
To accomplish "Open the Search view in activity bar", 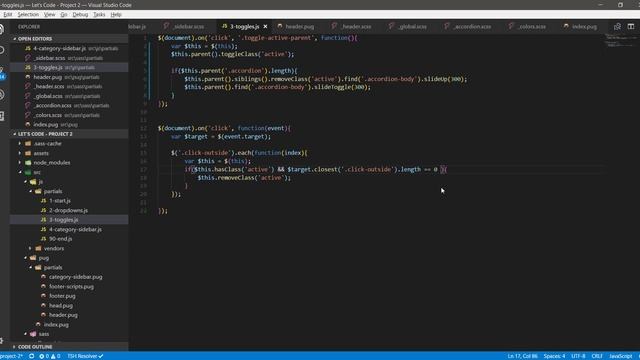I will (x=2, y=50).
